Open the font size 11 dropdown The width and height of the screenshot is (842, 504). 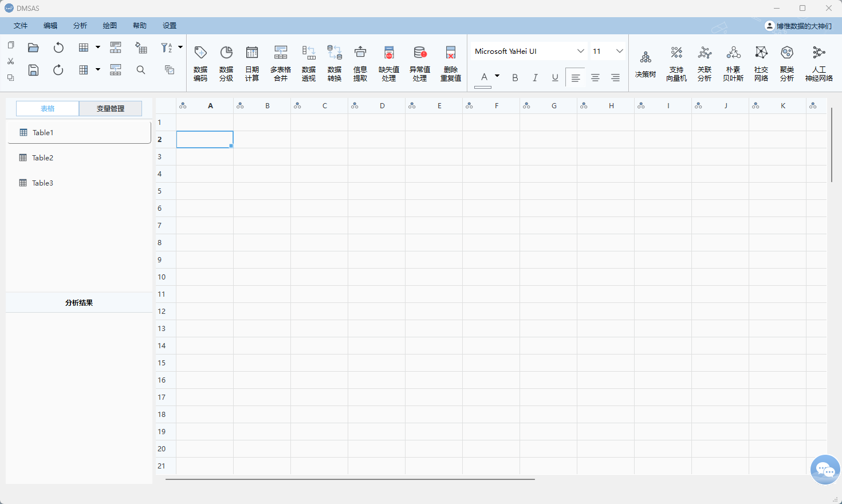point(608,51)
